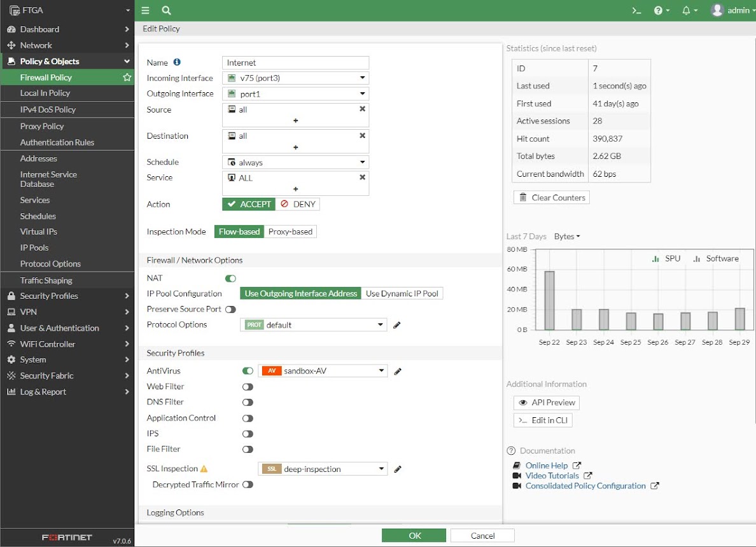
Task: Open the help question mark menu
Action: (x=662, y=11)
